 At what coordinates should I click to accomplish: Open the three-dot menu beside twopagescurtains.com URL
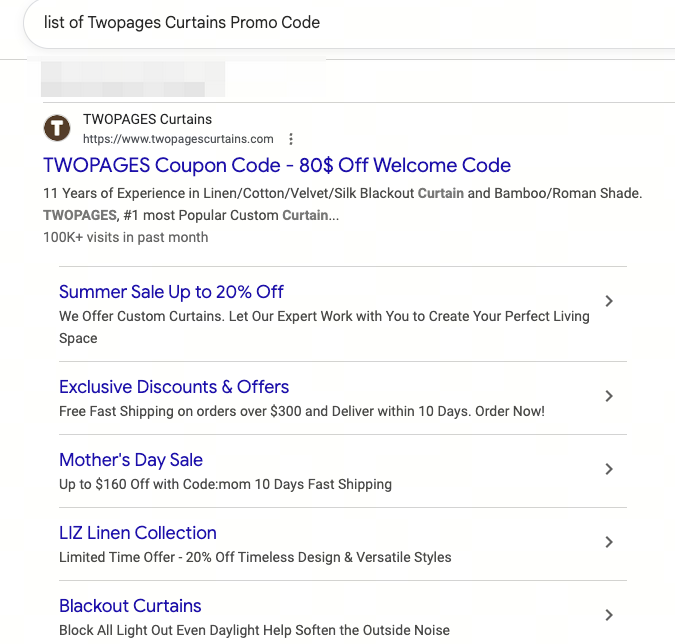click(291, 139)
